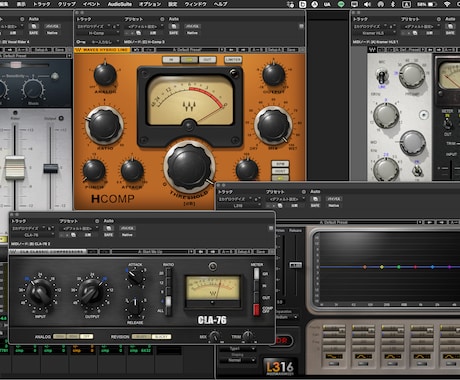This screenshot has height=380, width=460.
Task: Click the H-Comp Punch knob
Action: tap(94, 171)
